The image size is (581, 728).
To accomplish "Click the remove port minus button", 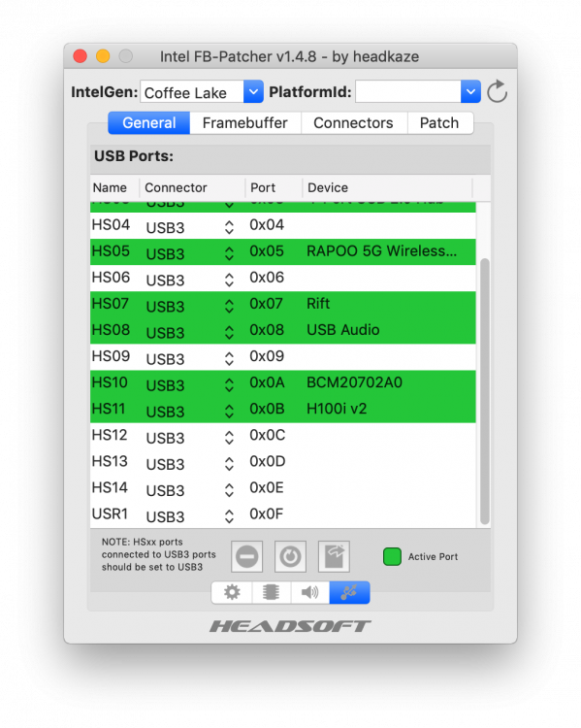I will pos(246,556).
